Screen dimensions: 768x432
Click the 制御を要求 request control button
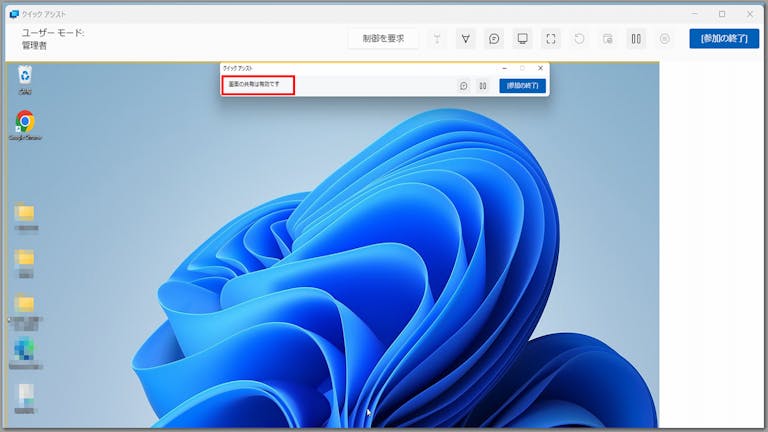[x=384, y=39]
